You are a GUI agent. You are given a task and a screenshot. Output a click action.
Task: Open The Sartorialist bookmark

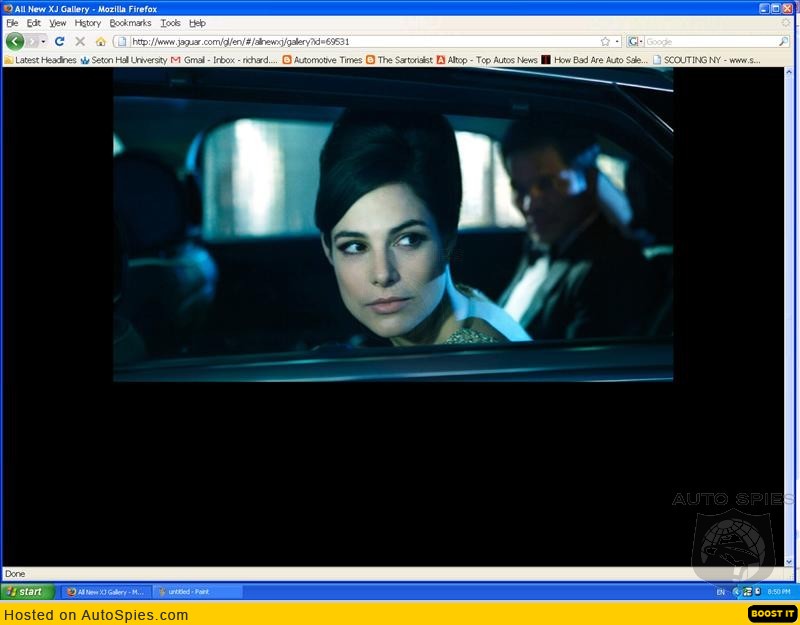tap(399, 60)
